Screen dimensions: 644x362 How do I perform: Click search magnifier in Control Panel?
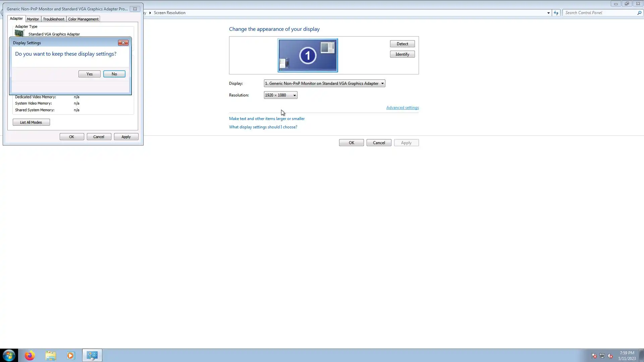(639, 13)
